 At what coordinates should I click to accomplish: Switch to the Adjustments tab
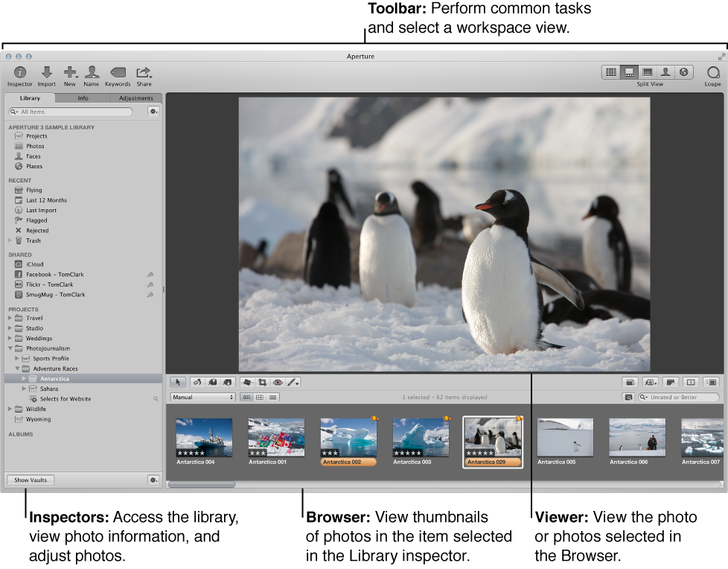pyautogui.click(x=135, y=98)
